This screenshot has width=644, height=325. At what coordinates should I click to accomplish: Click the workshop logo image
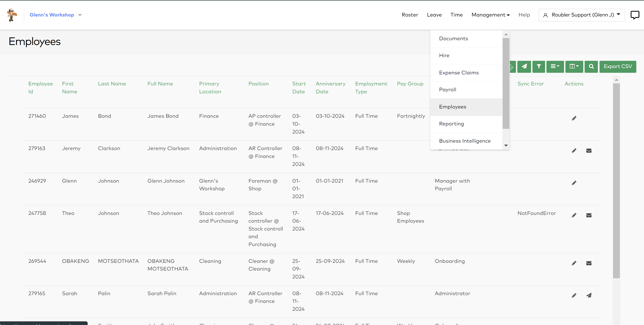point(12,15)
